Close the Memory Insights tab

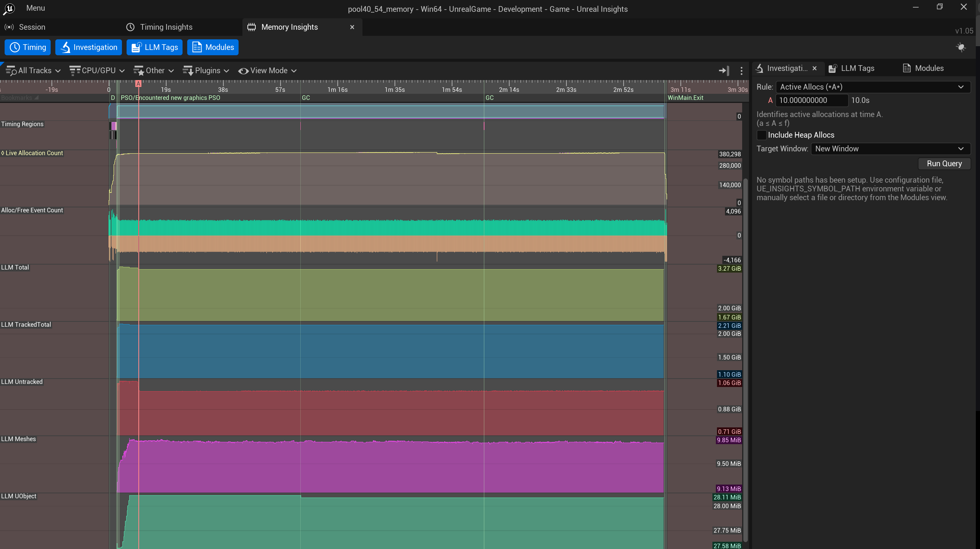352,27
